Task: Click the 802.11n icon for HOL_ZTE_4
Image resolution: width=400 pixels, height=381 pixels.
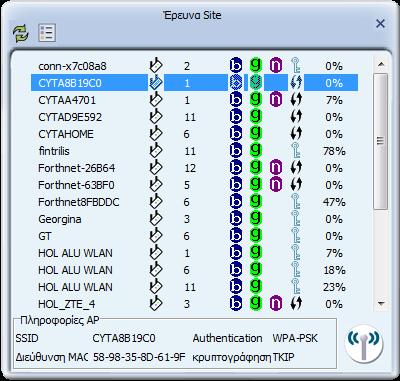Action: pos(276,304)
